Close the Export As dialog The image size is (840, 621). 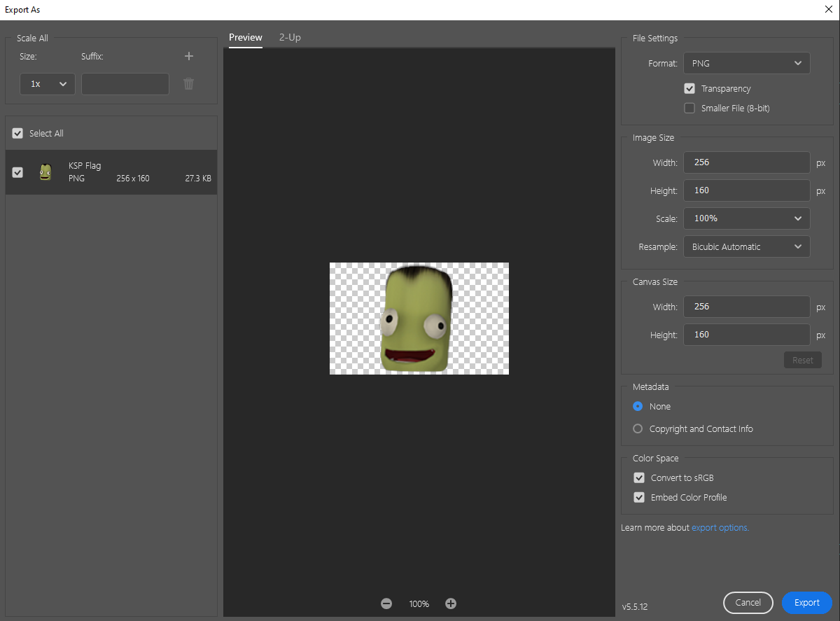tap(829, 10)
